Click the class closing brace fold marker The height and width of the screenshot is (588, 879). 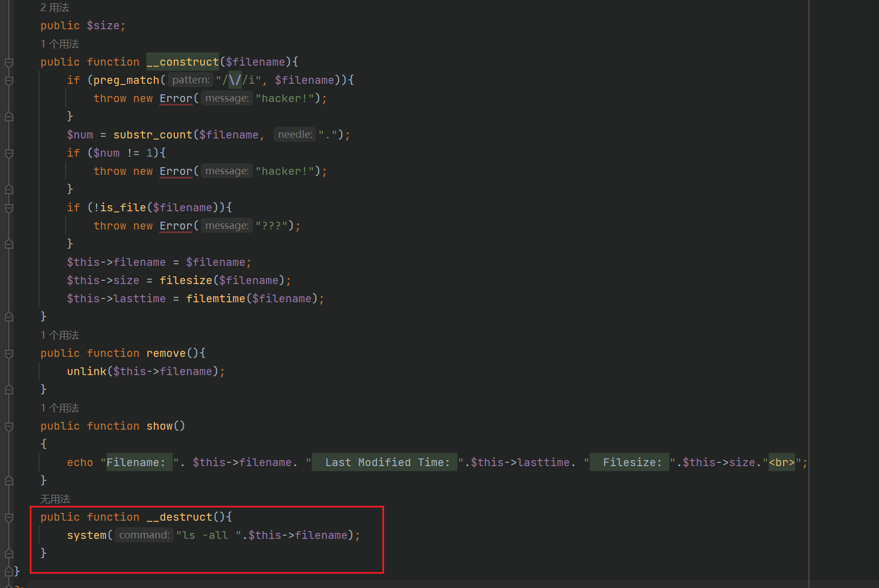pyautogui.click(x=9, y=571)
